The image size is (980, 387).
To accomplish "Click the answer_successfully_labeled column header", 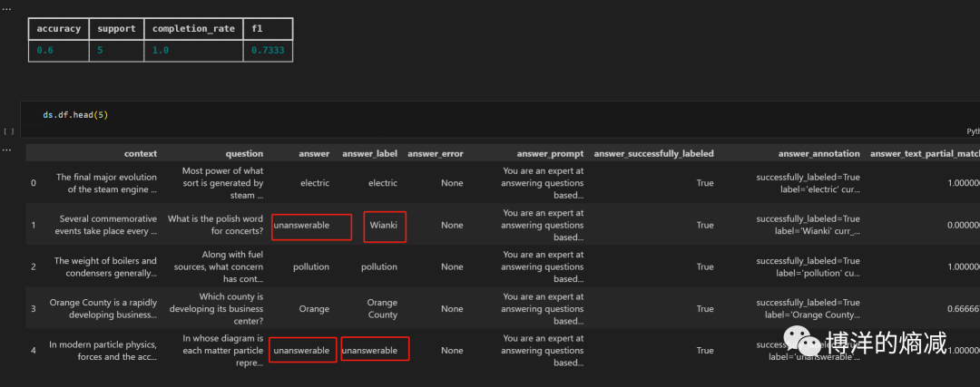I will (x=653, y=153).
